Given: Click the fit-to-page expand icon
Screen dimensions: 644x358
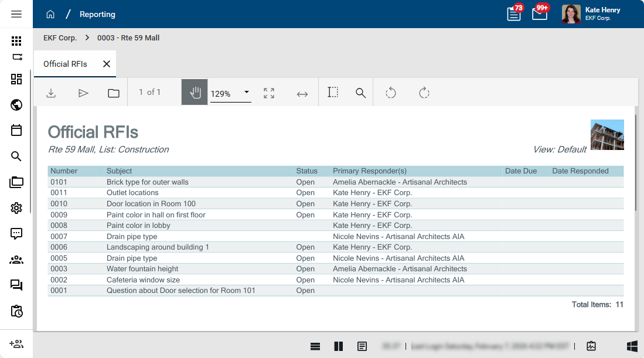Looking at the screenshot, I should tap(269, 93).
